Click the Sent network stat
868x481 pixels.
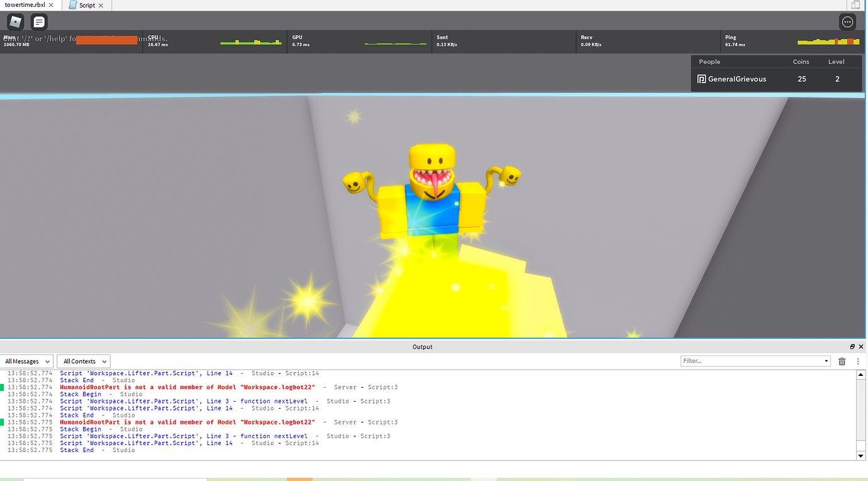point(504,41)
